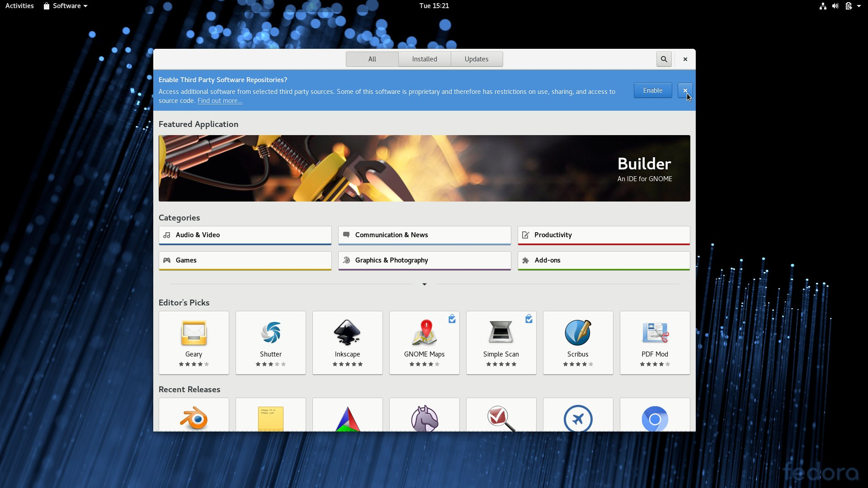Expand the categories section with chevron
868x488 pixels.
[425, 284]
